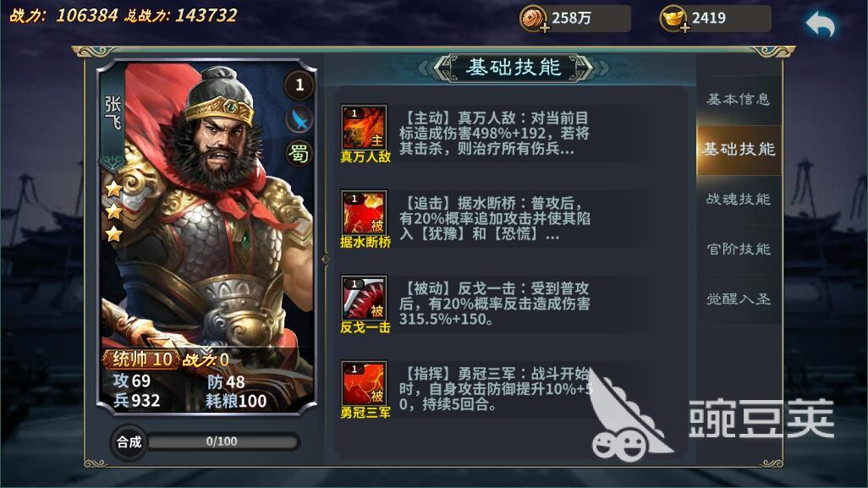Tap the 反戈一击 skill icon
The height and width of the screenshot is (488, 868).
tap(365, 298)
